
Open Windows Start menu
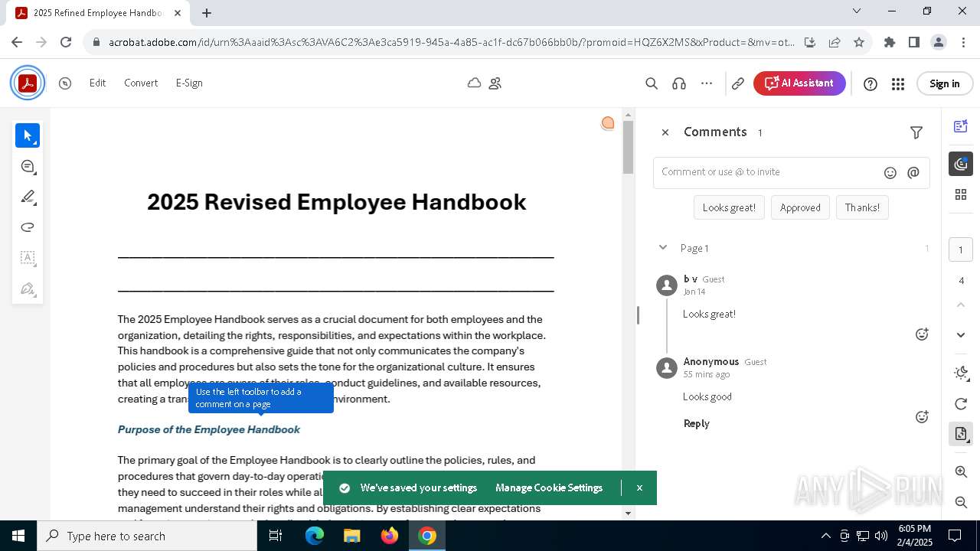pos(18,536)
